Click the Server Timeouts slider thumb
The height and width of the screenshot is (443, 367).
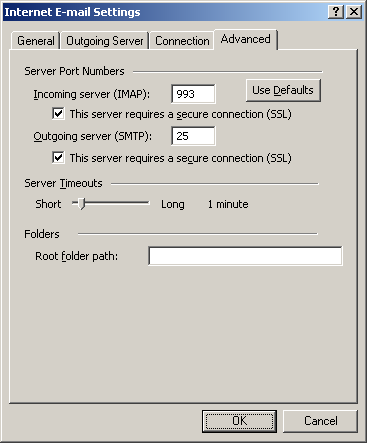pos(81,204)
